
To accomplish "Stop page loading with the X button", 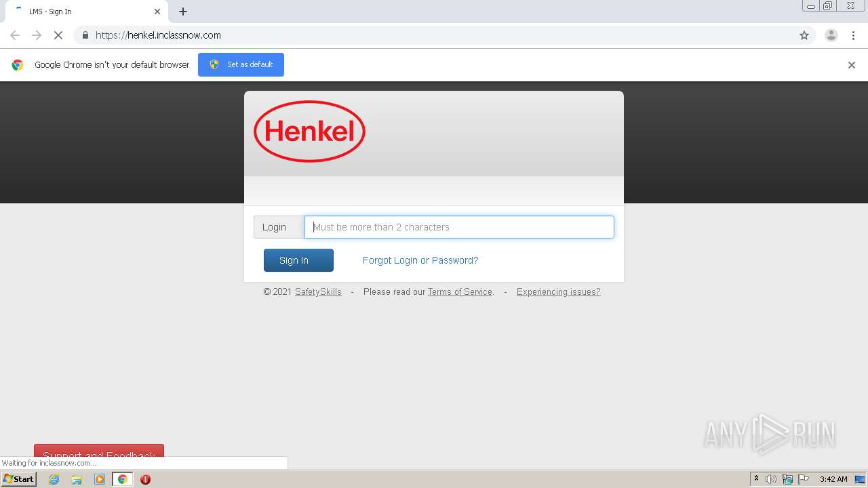I will (58, 35).
